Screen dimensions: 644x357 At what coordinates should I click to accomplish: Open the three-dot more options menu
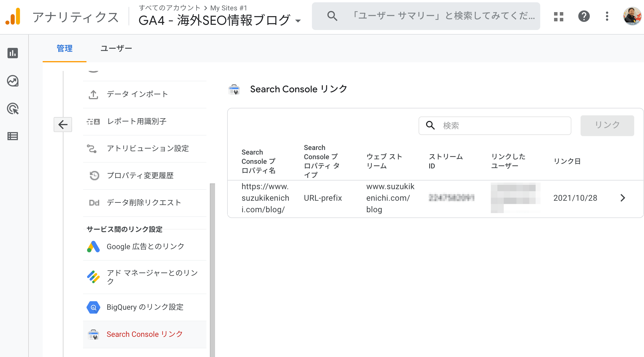pyautogui.click(x=607, y=16)
